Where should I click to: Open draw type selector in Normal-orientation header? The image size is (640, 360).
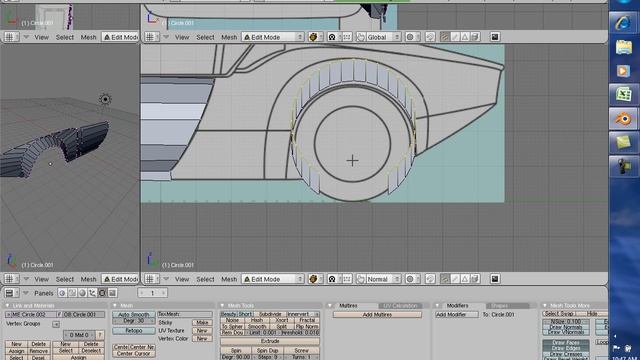coord(315,279)
